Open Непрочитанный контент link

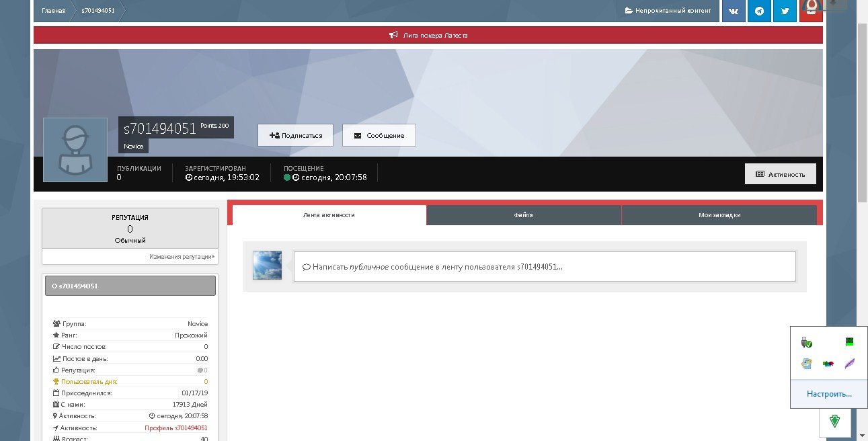(668, 11)
